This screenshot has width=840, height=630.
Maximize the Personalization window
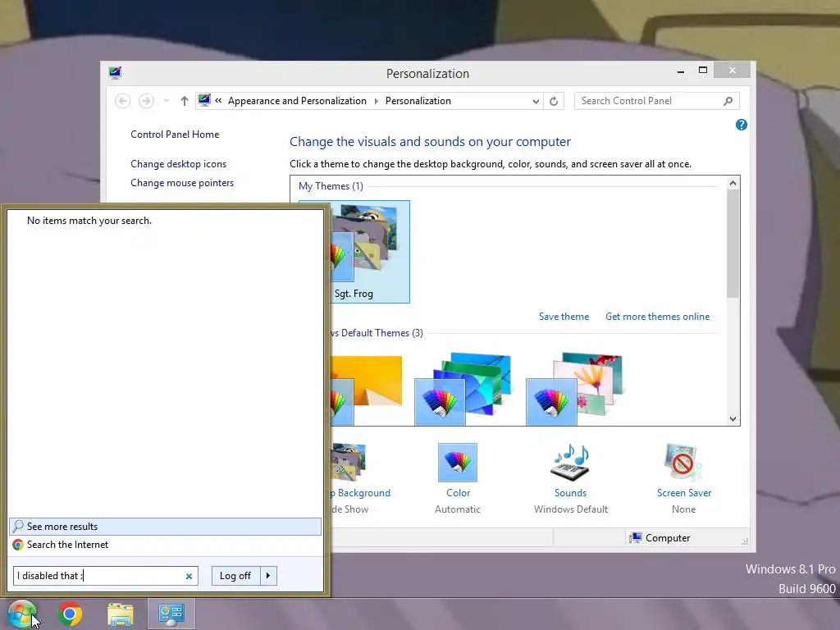click(x=703, y=71)
